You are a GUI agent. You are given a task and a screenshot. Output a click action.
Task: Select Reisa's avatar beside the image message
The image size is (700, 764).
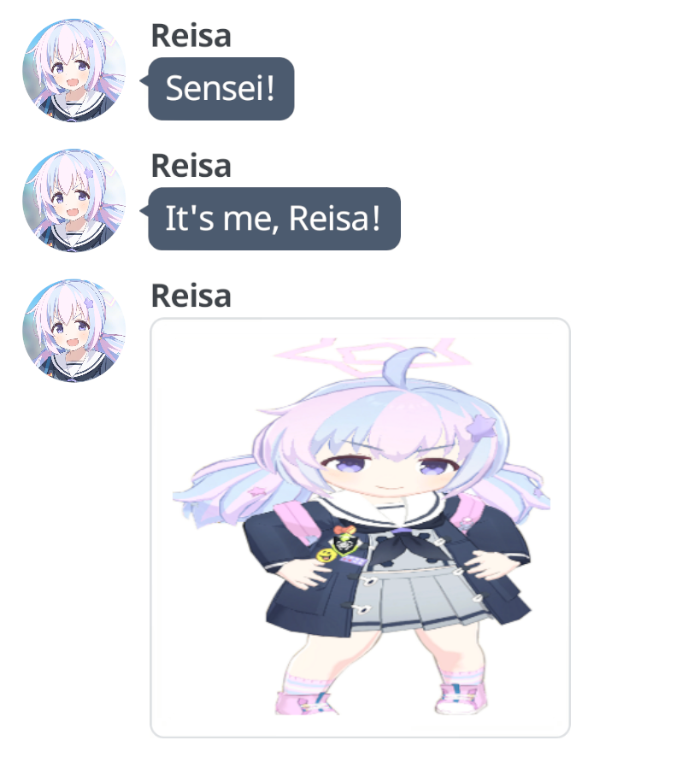coord(74,331)
